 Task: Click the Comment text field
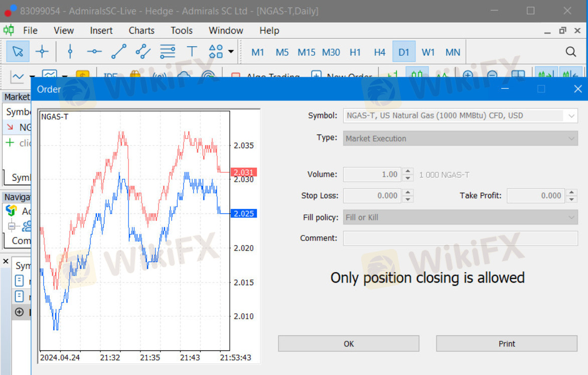[460, 238]
